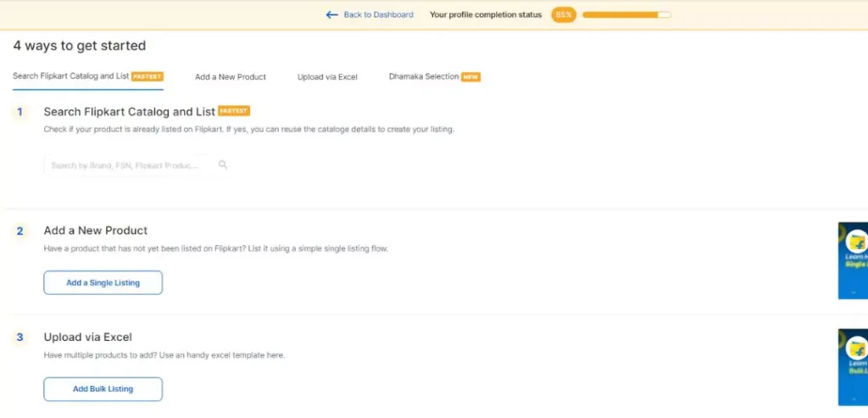The height and width of the screenshot is (418, 868).
Task: Click the magnifier search icon
Action: (223, 164)
